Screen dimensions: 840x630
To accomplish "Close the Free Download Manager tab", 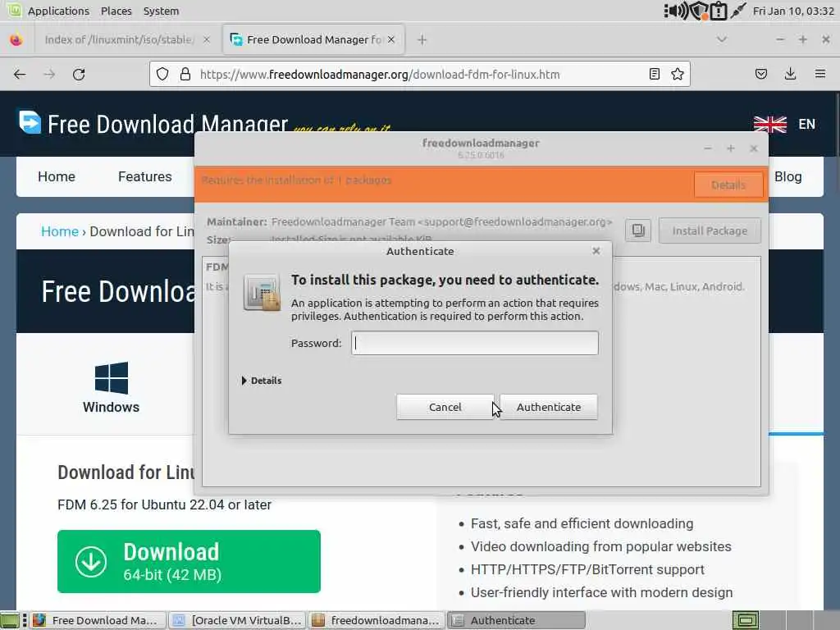I will coord(391,39).
